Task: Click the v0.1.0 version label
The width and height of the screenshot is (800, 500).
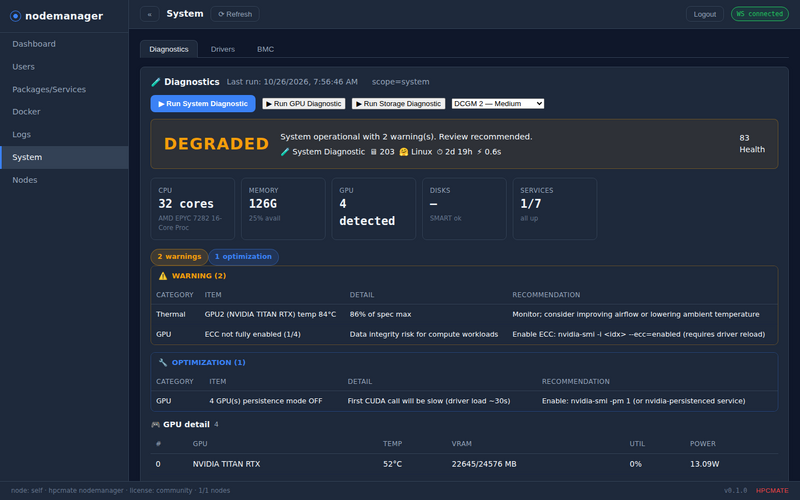Action: (x=735, y=491)
